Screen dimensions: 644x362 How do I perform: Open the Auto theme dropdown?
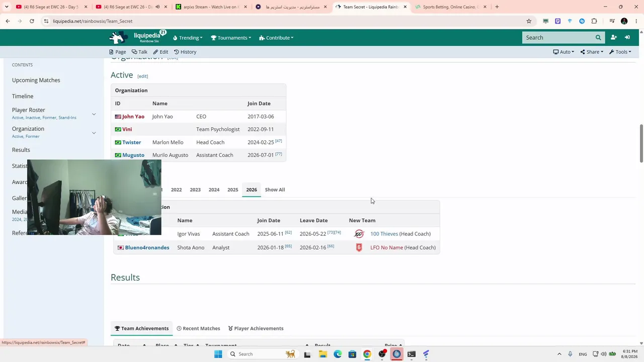tap(563, 52)
